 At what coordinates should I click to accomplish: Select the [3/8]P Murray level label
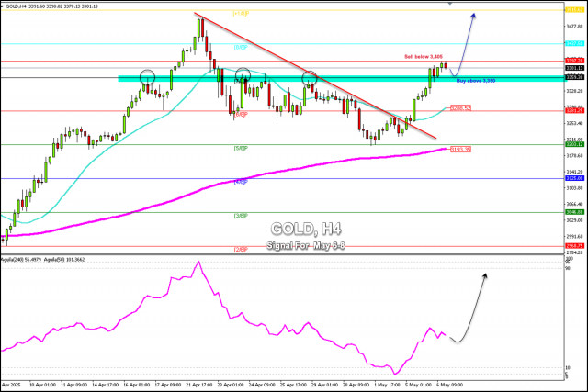(241, 216)
